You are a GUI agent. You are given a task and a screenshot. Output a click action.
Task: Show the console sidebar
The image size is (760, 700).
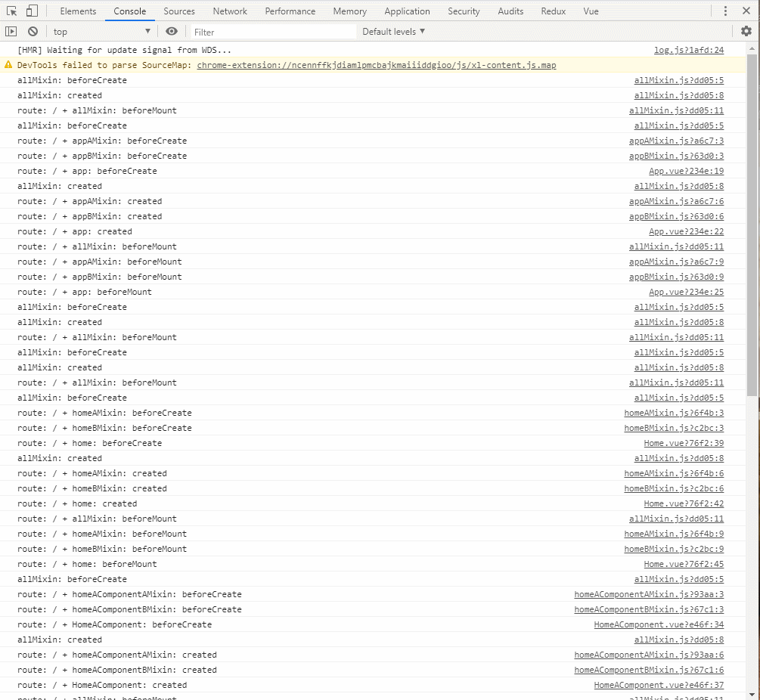(x=11, y=32)
